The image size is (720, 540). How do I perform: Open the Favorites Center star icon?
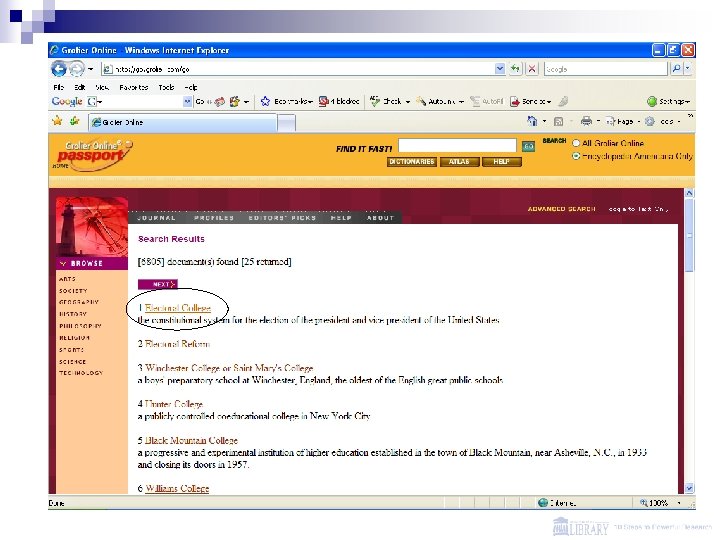[57, 121]
